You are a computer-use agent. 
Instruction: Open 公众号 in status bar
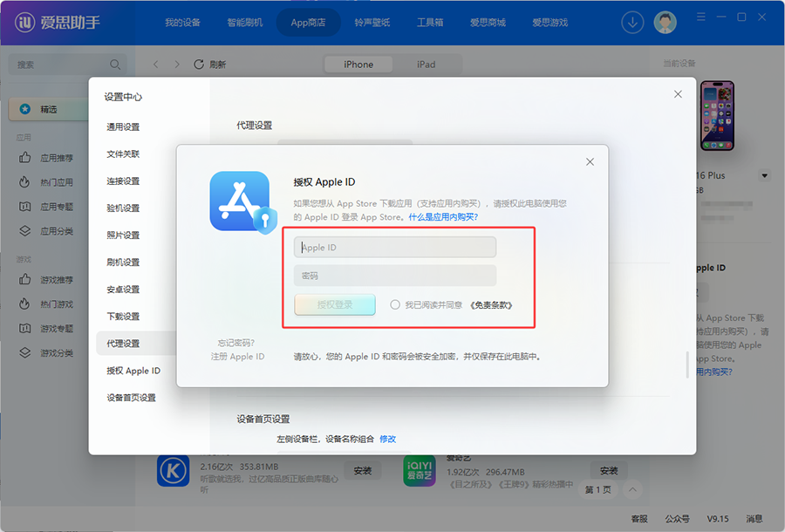tap(677, 519)
